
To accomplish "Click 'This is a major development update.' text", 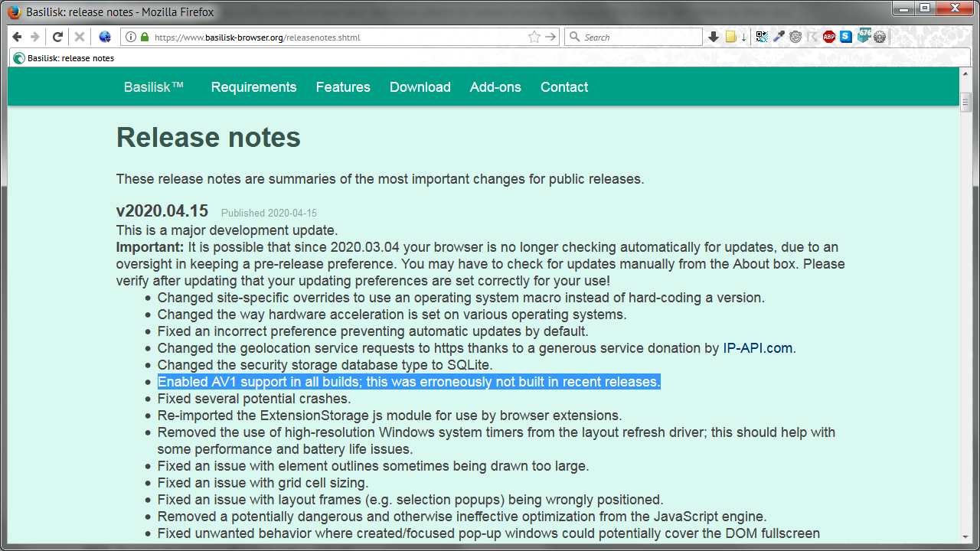I will 227,230.
